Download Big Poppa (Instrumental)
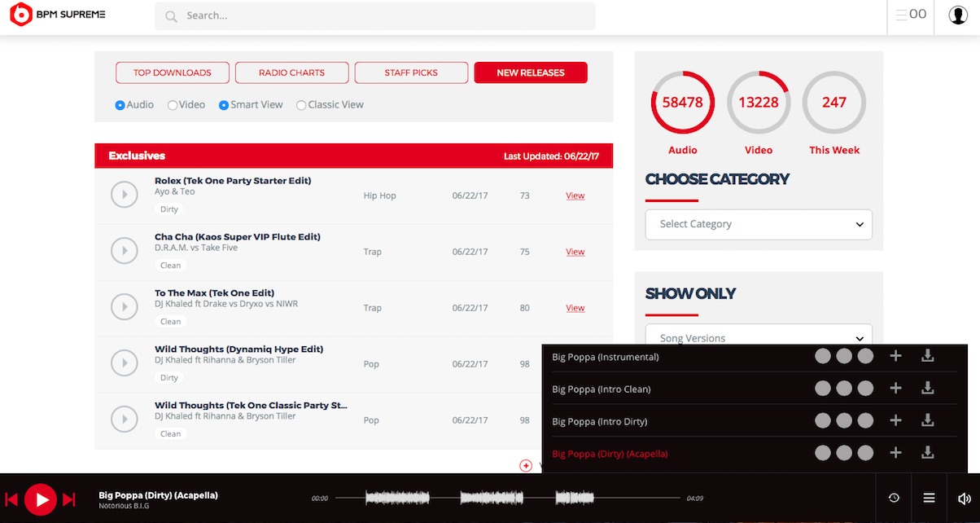980x523 pixels. pos(927,356)
